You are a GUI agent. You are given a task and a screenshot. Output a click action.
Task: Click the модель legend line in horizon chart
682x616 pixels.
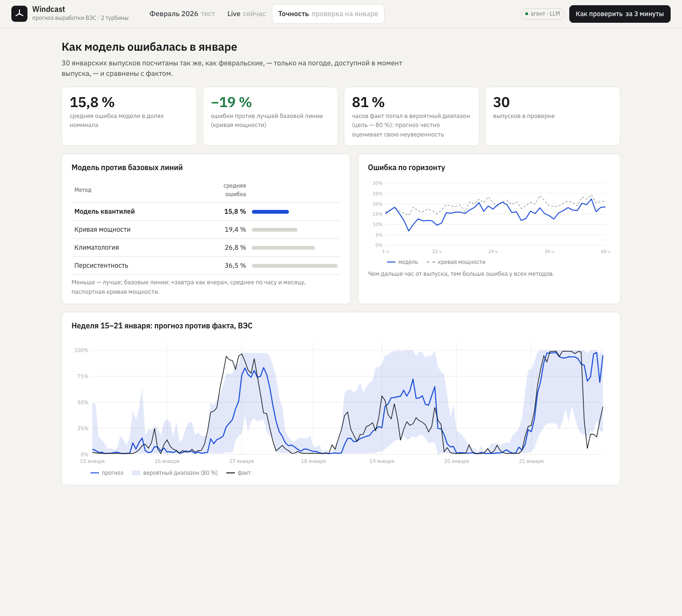(x=391, y=262)
